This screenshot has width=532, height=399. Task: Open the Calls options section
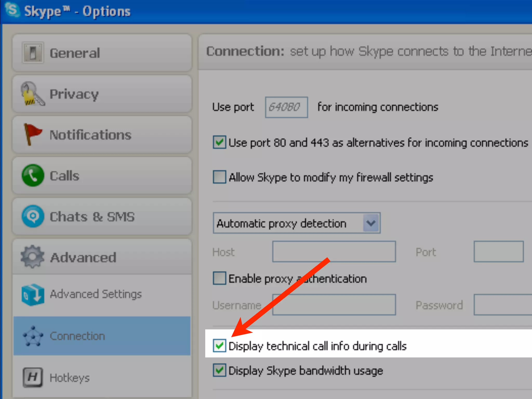(102, 175)
